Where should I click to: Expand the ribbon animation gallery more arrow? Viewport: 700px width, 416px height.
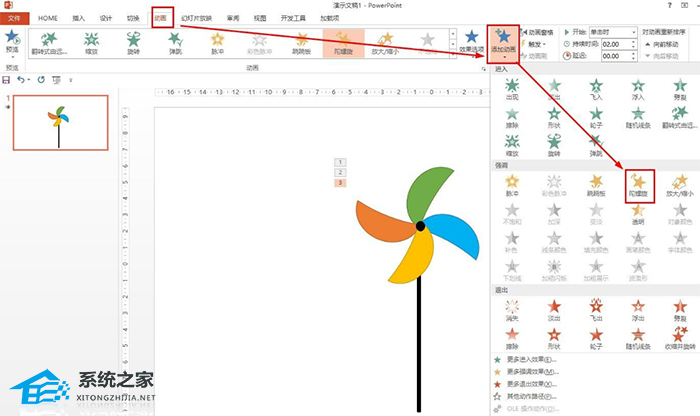(x=453, y=54)
